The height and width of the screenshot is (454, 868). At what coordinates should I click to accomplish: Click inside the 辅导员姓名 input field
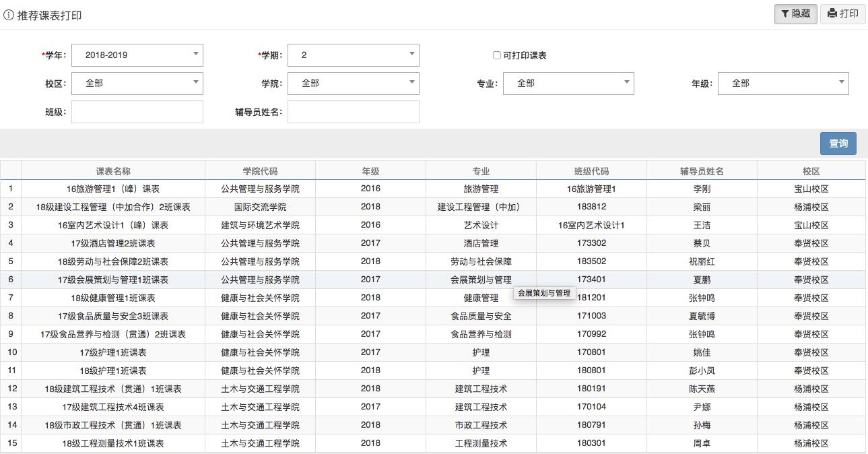(x=354, y=111)
